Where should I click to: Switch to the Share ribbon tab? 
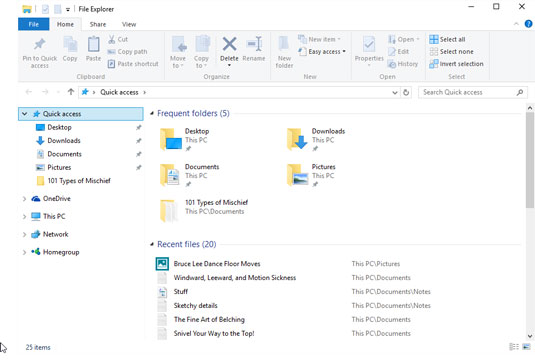[x=98, y=24]
